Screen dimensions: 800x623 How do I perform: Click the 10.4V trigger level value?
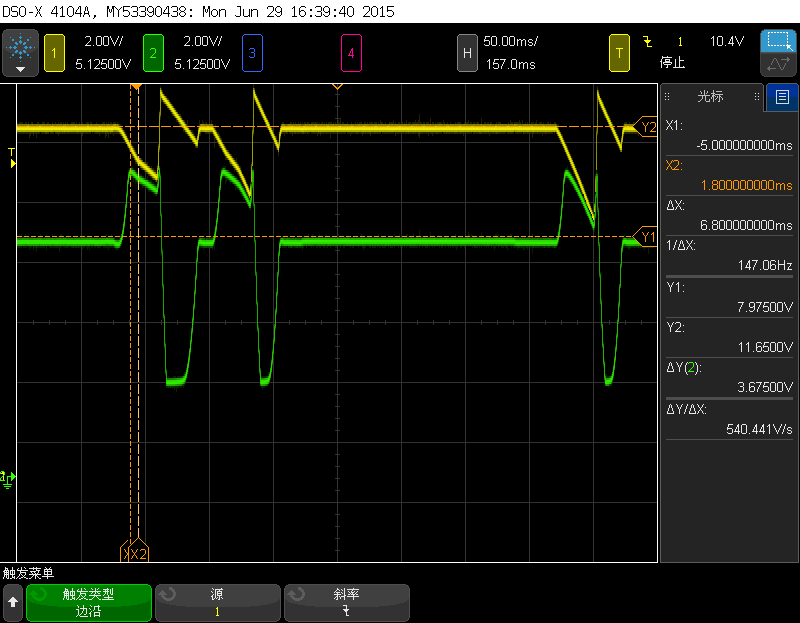click(727, 41)
